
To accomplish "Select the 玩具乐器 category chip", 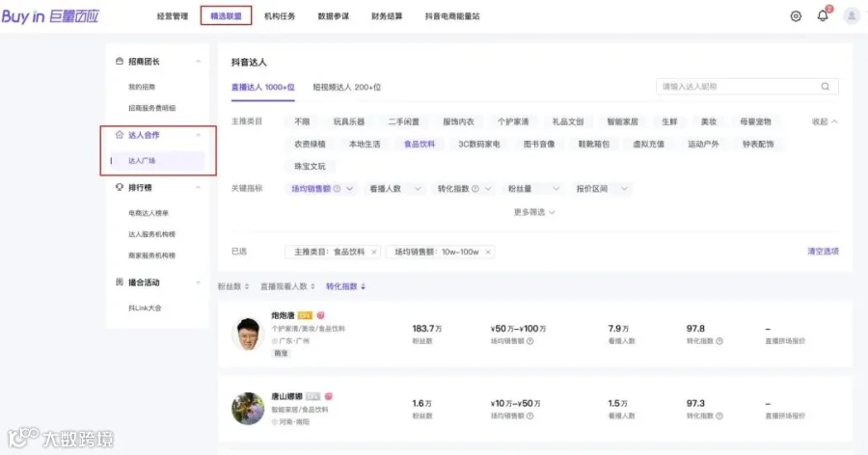I will [349, 121].
